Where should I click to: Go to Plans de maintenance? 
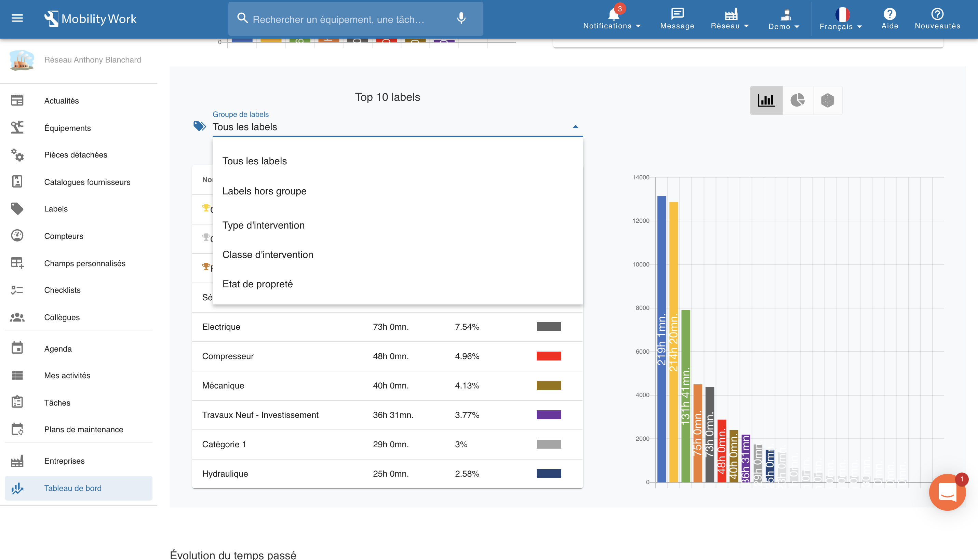(83, 429)
